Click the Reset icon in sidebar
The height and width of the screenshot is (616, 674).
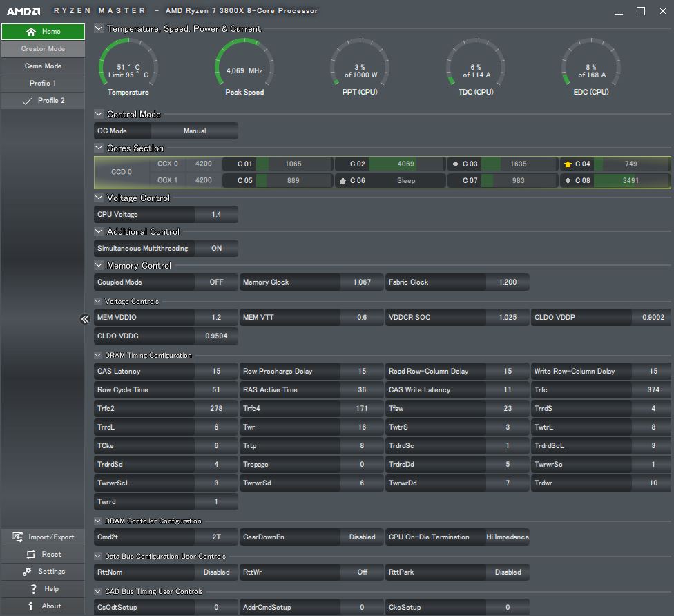[x=30, y=555]
